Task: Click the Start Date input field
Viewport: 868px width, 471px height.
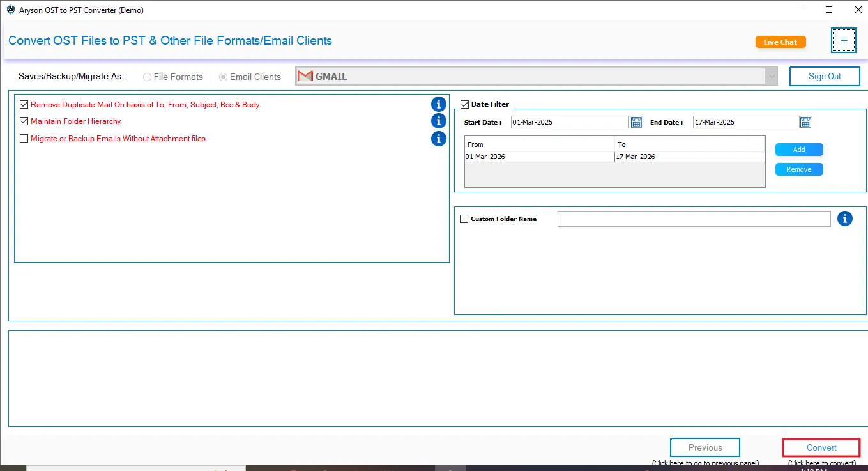Action: [568, 121]
